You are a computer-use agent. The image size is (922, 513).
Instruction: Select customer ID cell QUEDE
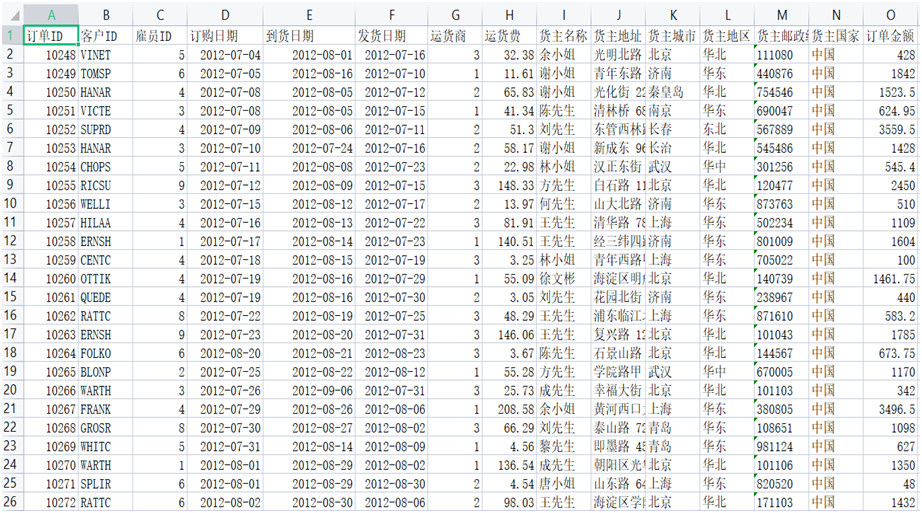105,297
